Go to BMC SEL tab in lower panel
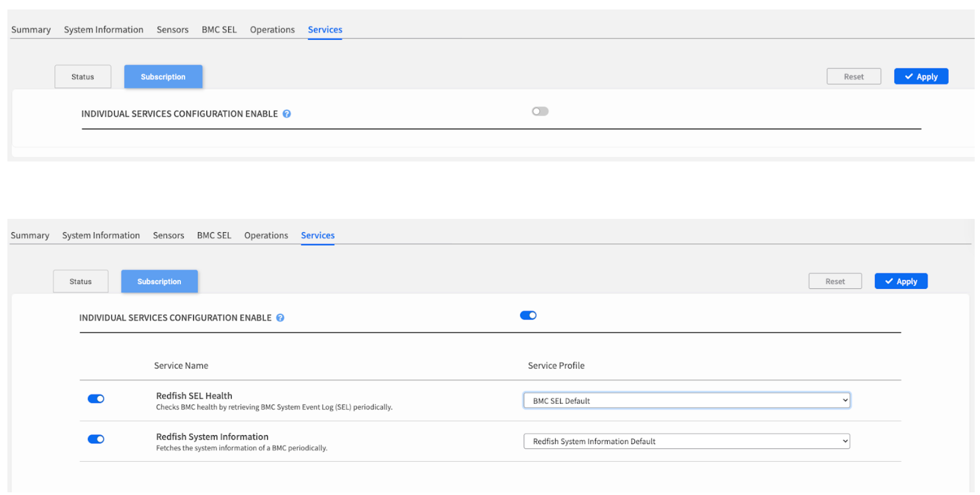Screen dimensions: 980x495 [214, 235]
